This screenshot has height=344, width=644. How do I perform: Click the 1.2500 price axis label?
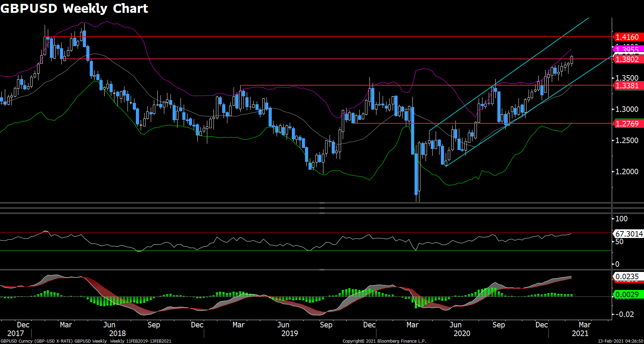pyautogui.click(x=627, y=140)
